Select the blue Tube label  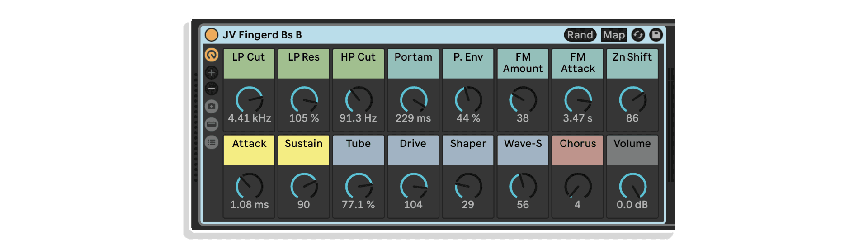click(x=359, y=150)
